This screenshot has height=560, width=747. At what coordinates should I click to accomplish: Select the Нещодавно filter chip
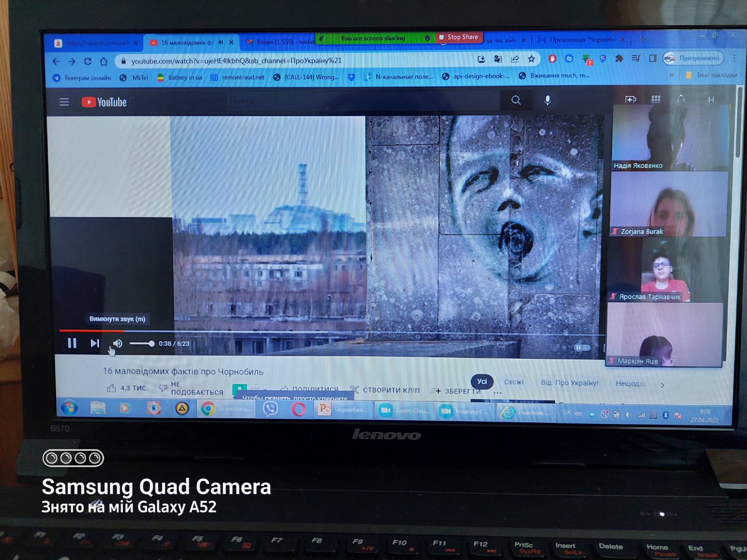click(x=630, y=384)
